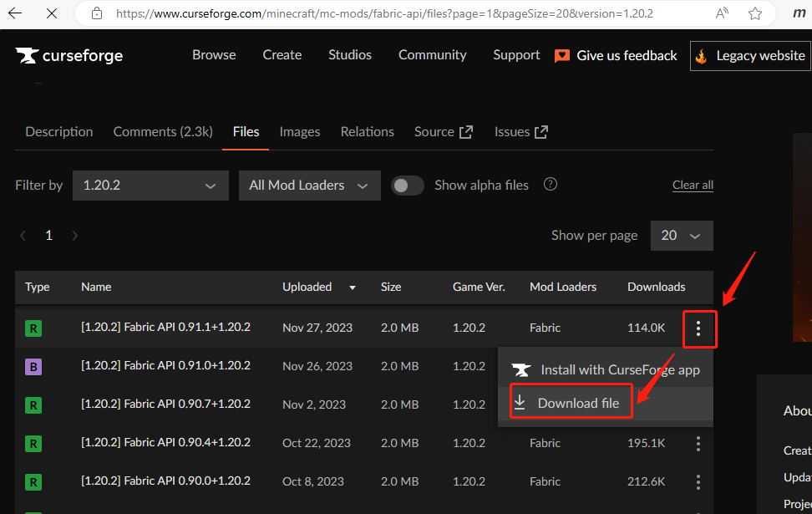Click the R release badge of Fabric API 0.90.7
The height and width of the screenshot is (514, 812).
tap(33, 405)
